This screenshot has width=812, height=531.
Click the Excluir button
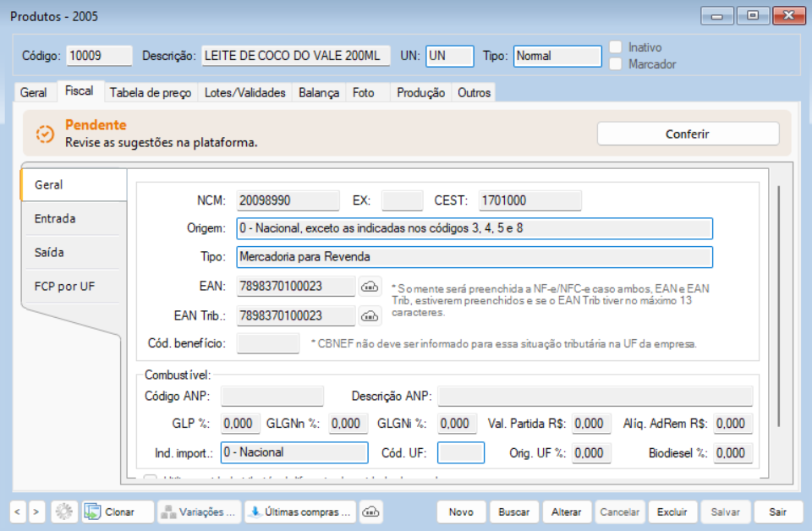[672, 512]
